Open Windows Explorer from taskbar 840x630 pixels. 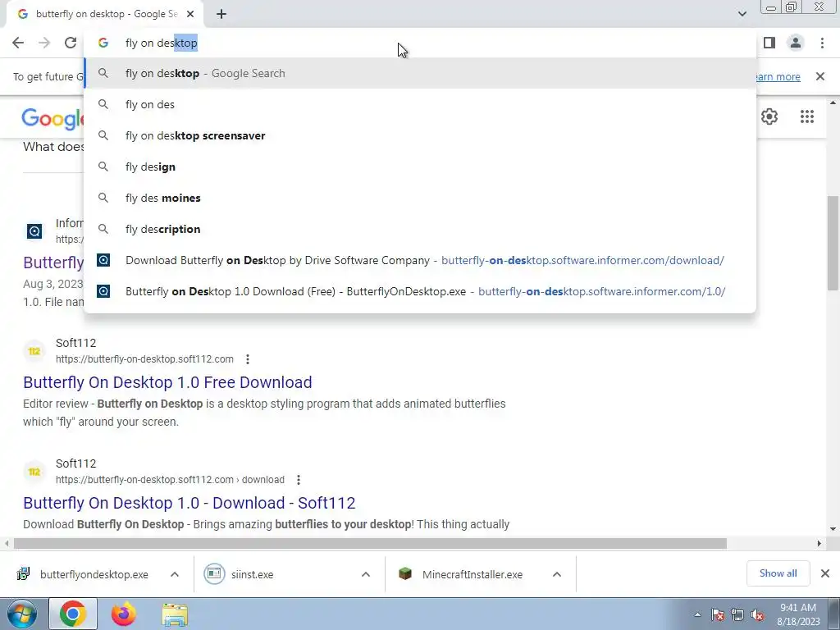click(x=175, y=614)
